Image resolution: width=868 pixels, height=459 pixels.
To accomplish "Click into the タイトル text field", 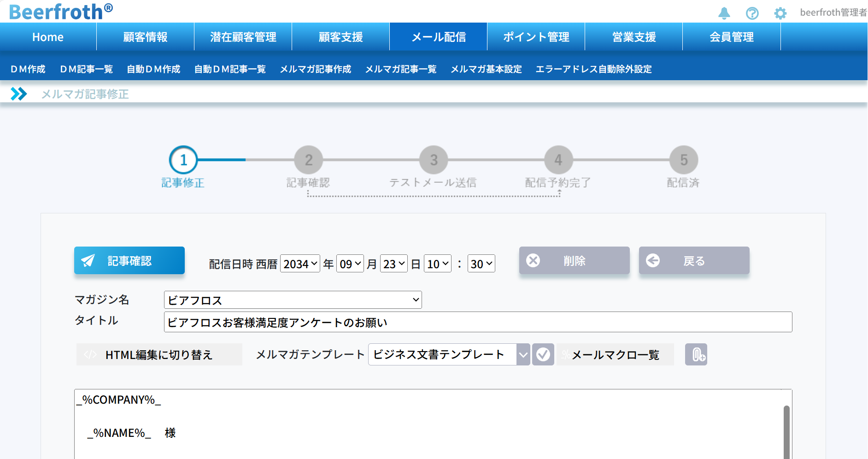I will (x=478, y=322).
